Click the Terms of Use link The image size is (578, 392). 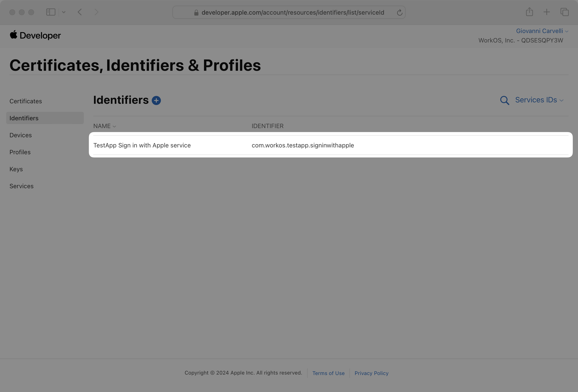click(x=328, y=373)
